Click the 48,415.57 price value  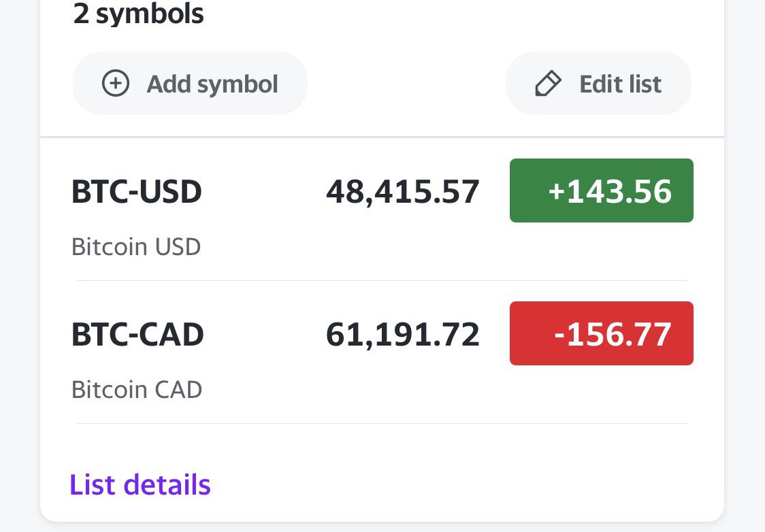tap(403, 192)
